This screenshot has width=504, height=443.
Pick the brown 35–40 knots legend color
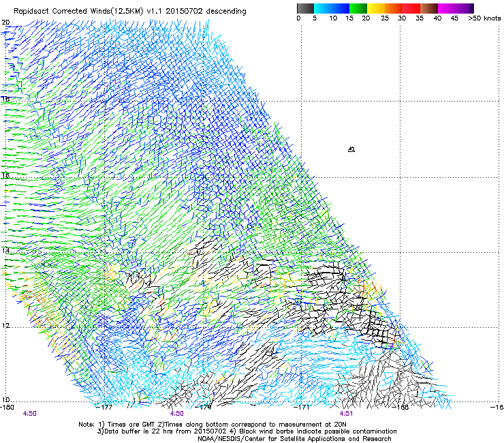429,8
